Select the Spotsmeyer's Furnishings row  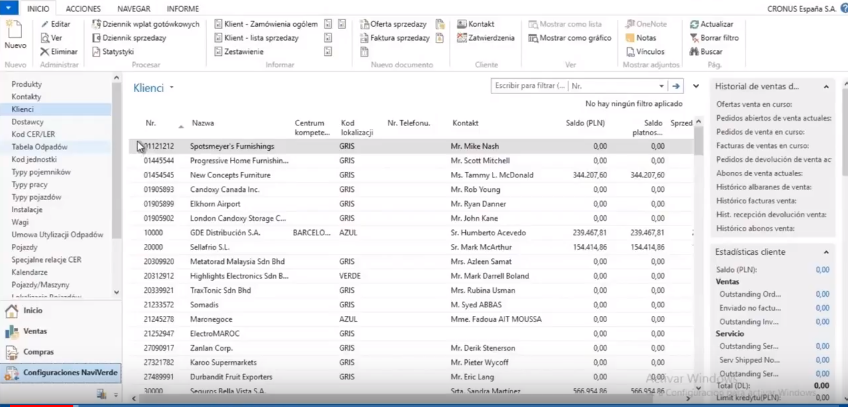411,146
